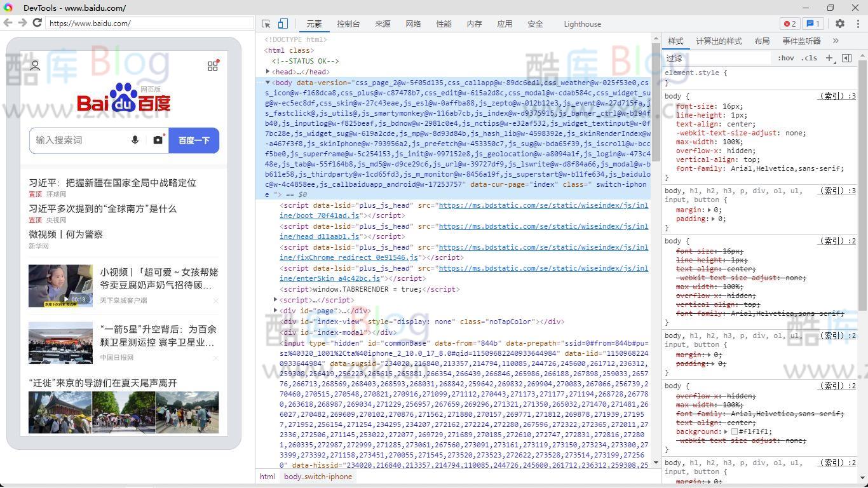Toggle :hov element state panel
The image size is (868, 488).
786,58
